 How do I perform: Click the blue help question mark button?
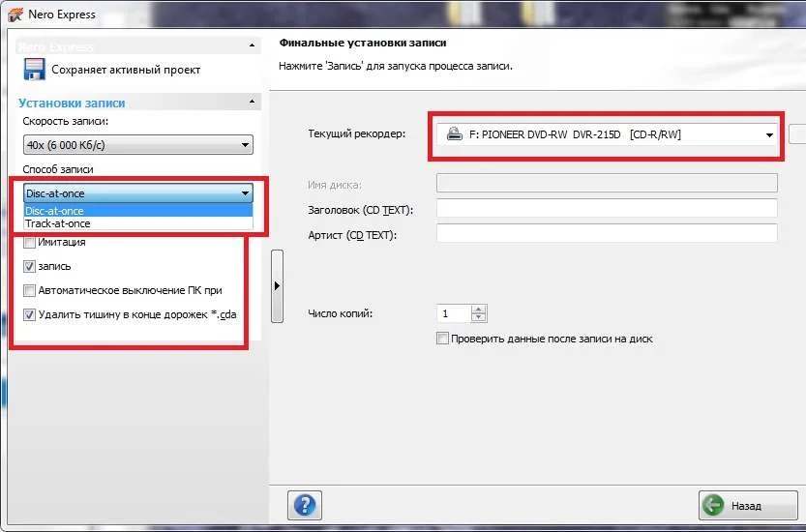(305, 505)
